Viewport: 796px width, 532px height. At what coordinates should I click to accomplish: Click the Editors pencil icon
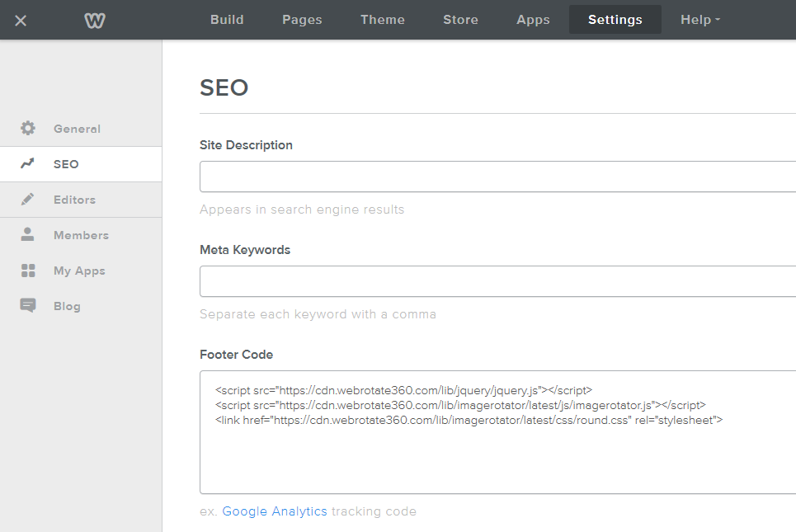tap(27, 199)
